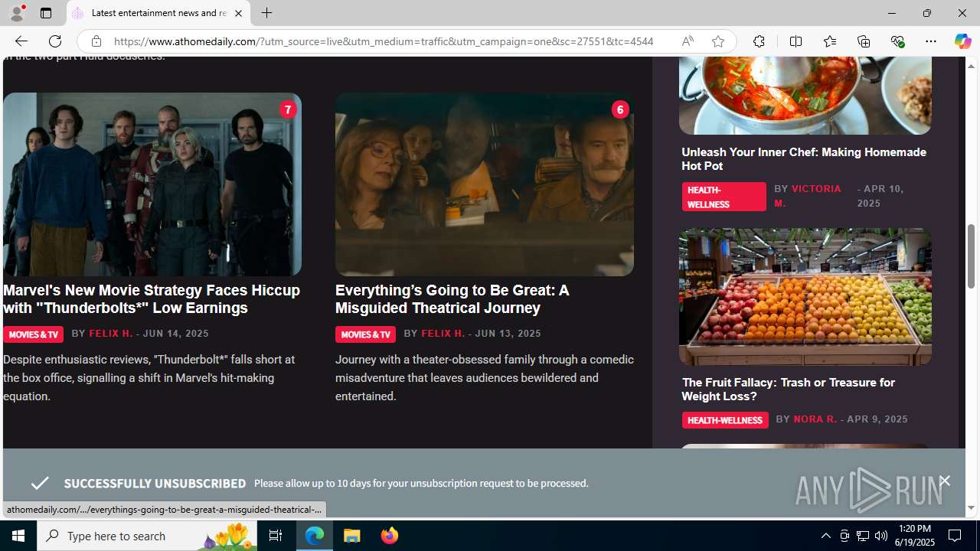Open MOVIES & TV tag under Everything's Going article

tap(365, 334)
